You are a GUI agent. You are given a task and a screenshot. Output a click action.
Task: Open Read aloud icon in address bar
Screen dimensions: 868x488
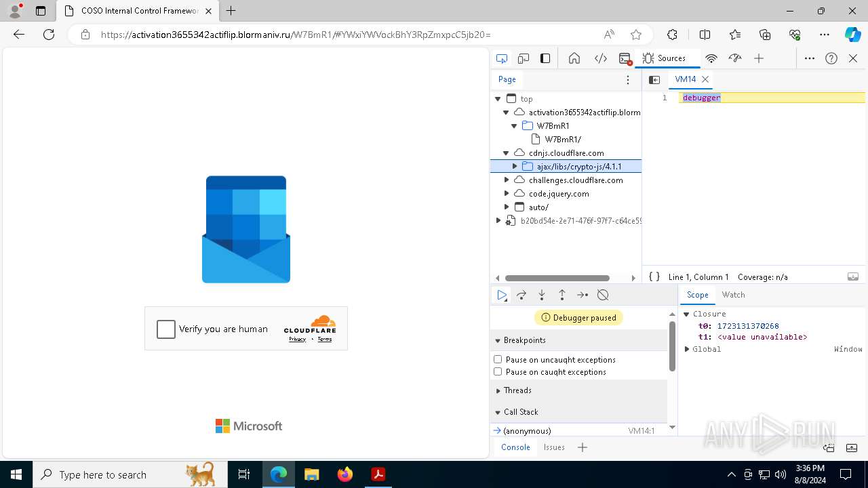click(609, 35)
